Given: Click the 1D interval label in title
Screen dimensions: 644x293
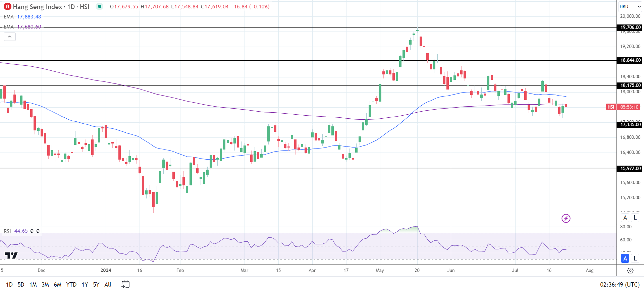Looking at the screenshot, I should click(x=71, y=7).
